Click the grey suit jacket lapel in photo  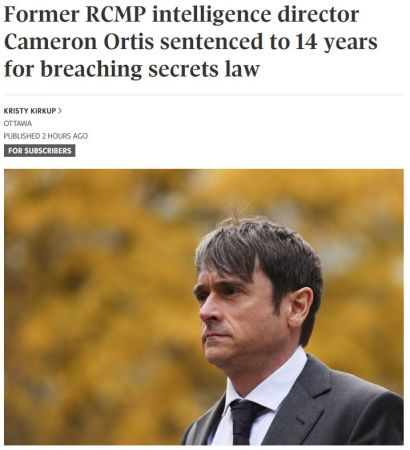point(297,405)
